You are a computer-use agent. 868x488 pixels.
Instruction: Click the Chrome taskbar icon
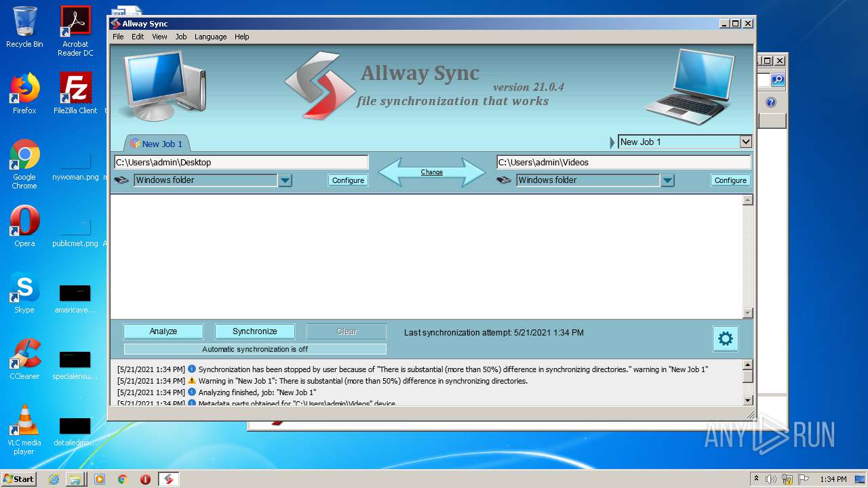(x=122, y=479)
